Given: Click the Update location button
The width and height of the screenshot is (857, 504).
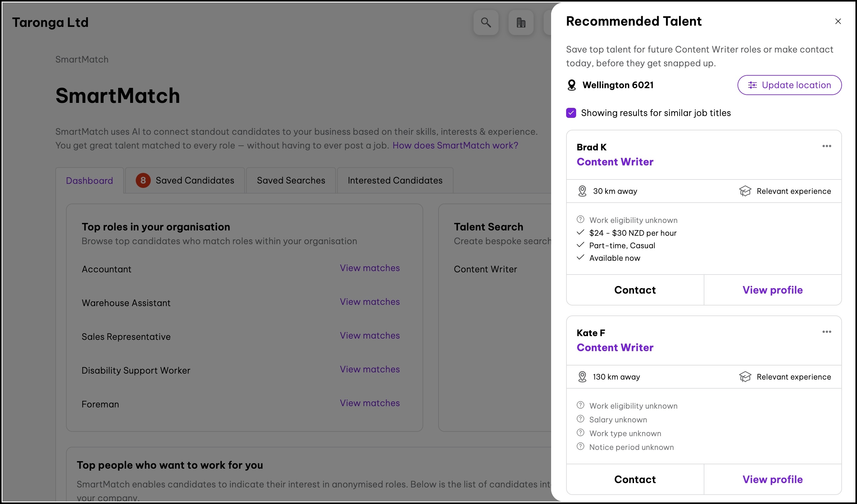Looking at the screenshot, I should point(789,85).
